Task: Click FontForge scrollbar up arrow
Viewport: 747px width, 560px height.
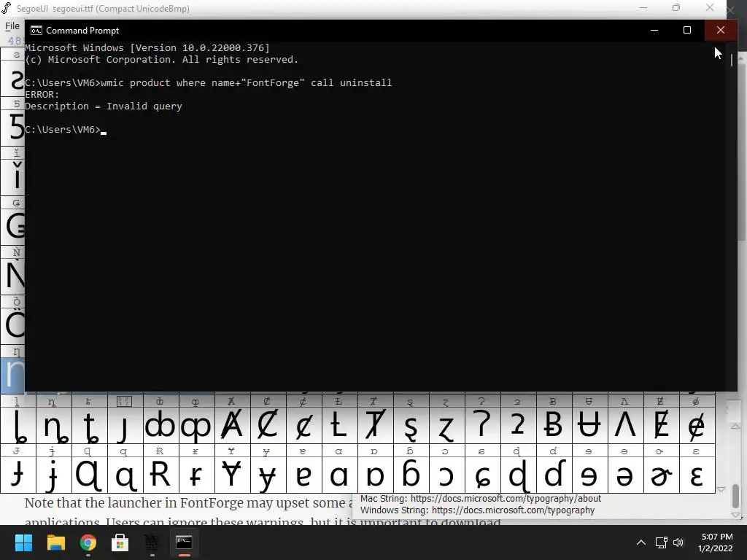Action: 735,426
